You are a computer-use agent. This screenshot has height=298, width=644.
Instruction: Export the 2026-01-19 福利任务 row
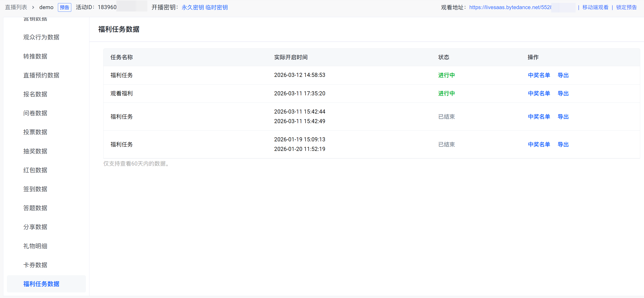tap(563, 144)
